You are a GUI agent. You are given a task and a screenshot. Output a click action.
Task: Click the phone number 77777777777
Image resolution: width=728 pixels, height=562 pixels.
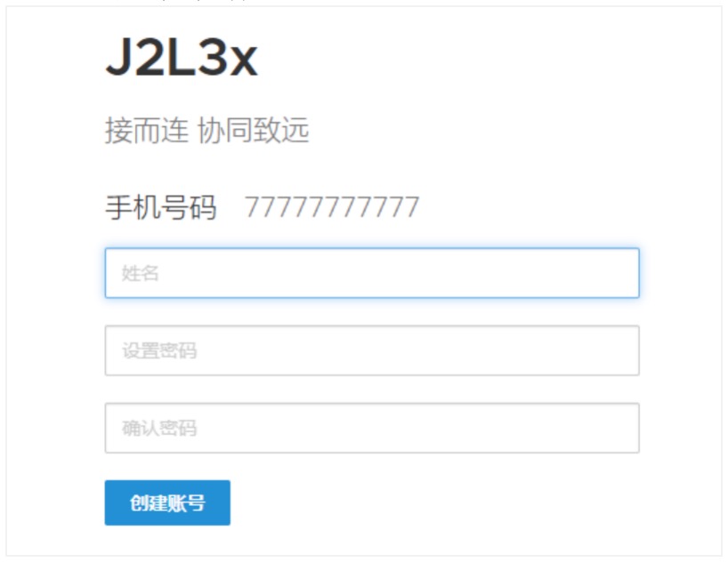pos(332,207)
